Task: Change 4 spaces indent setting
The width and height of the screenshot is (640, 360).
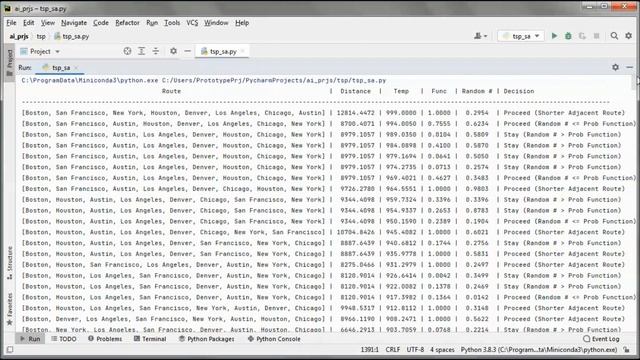Action: 442,350
